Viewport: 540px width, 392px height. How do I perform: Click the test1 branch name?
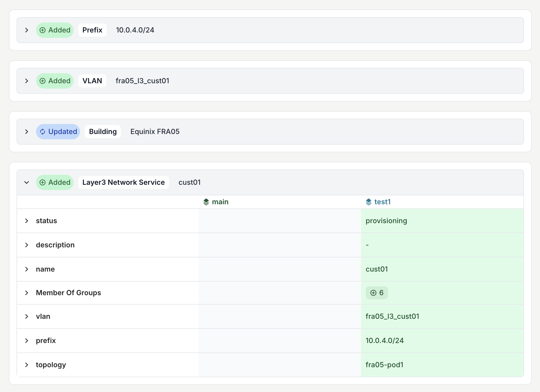382,202
